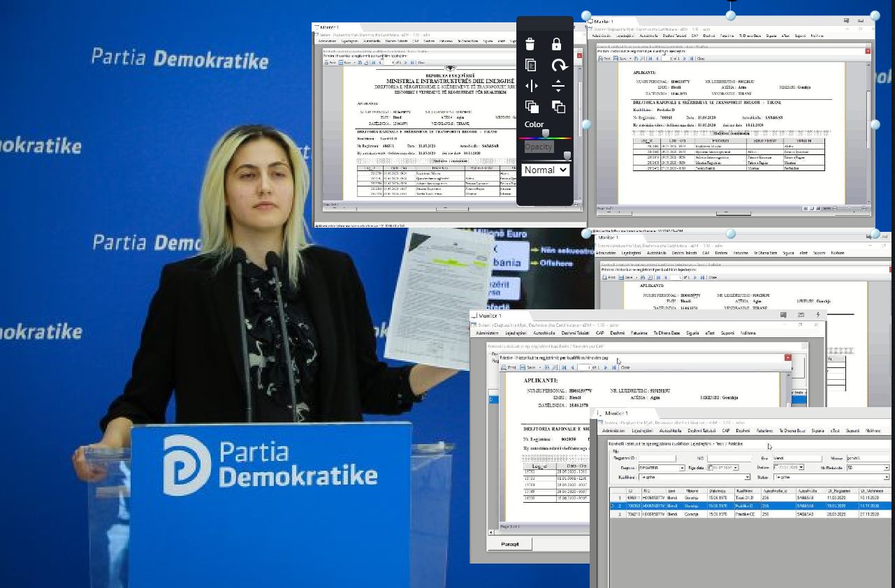This screenshot has height=588, width=895.
Task: Open the Ndihme menu in Test / Praktike window
Action: tap(873, 430)
